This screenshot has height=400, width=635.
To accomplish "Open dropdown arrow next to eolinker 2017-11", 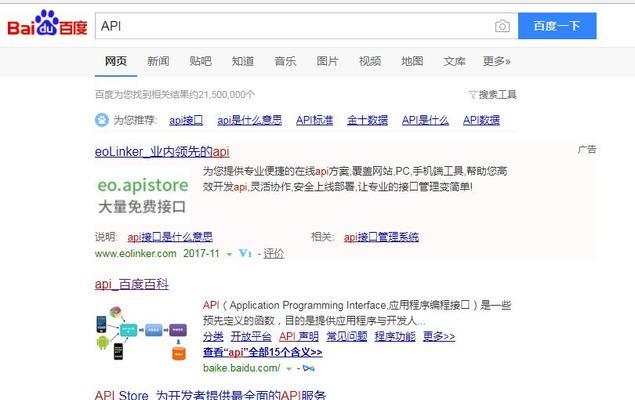I will [229, 255].
